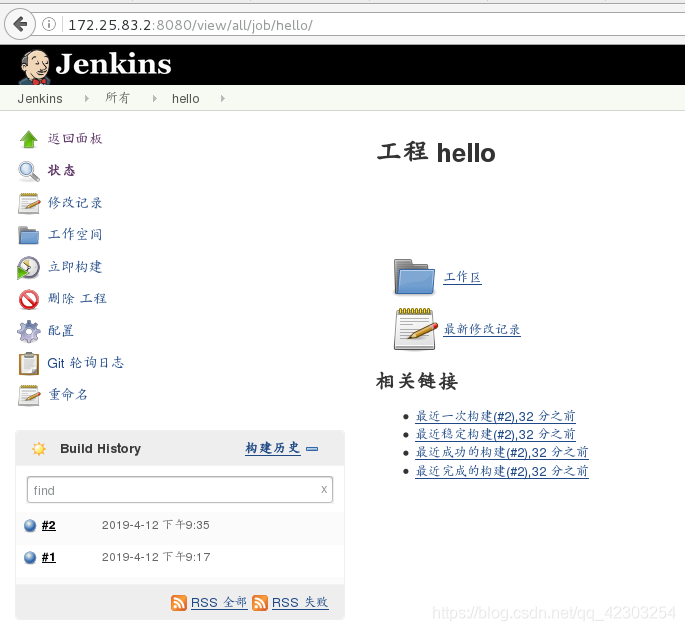The image size is (685, 631).
Task: Click build #2 timestamp 2019-4-12 下午9:35
Action: coord(156,525)
